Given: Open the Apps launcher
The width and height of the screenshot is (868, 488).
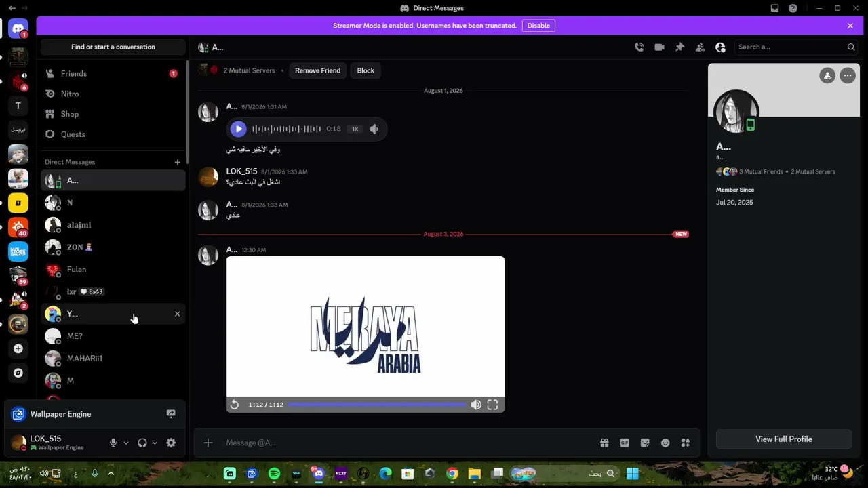Looking at the screenshot, I should [x=686, y=443].
